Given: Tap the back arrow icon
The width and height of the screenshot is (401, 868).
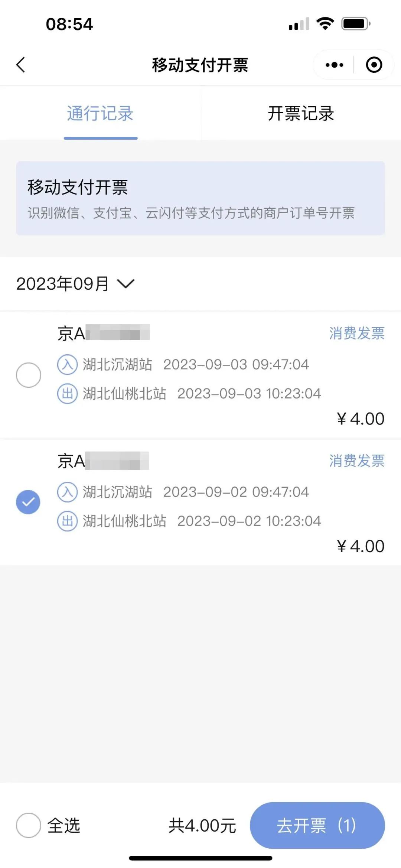Looking at the screenshot, I should click(21, 65).
